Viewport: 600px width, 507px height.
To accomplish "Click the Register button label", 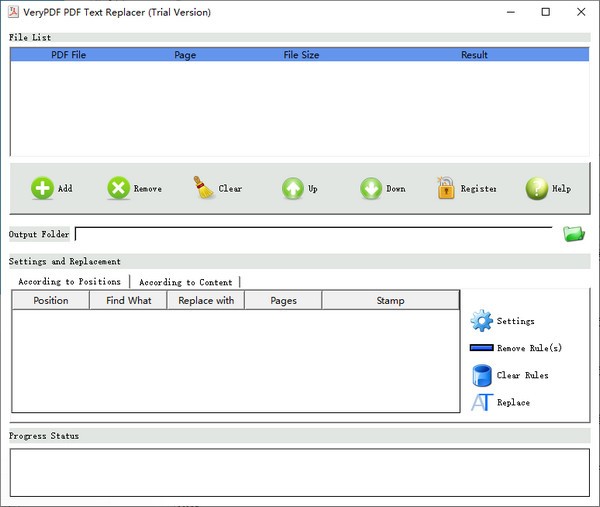I will point(479,189).
